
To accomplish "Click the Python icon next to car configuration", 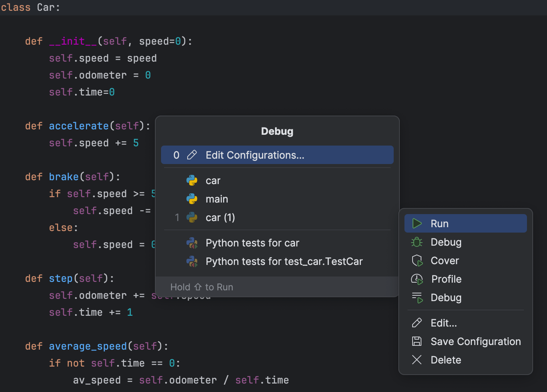I will [x=192, y=180].
